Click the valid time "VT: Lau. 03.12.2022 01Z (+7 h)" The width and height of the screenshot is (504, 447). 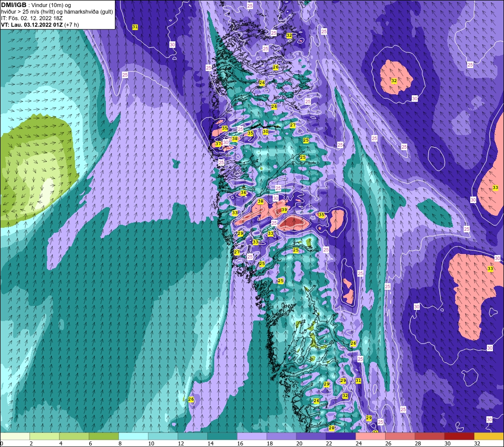[40, 25]
